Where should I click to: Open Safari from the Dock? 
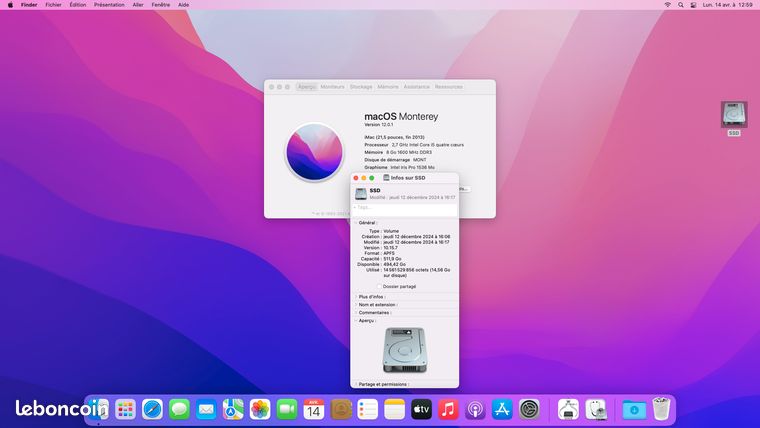click(152, 410)
